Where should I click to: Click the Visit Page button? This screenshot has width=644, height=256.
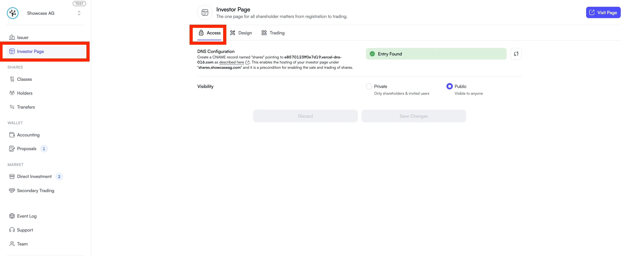tap(603, 12)
